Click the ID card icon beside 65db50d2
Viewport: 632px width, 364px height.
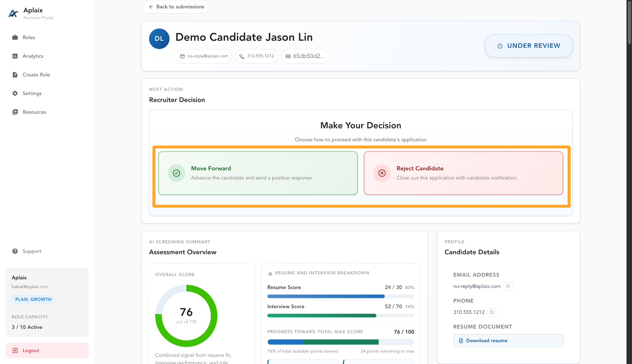pos(288,56)
